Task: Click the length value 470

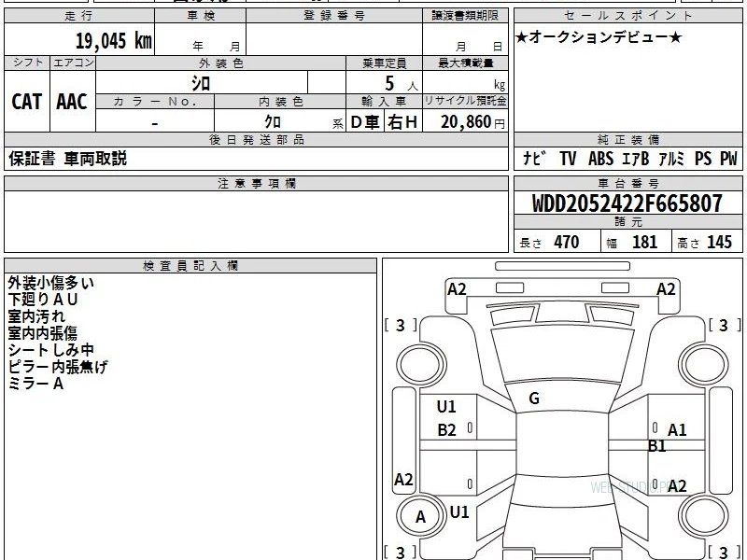Action: pyautogui.click(x=567, y=243)
